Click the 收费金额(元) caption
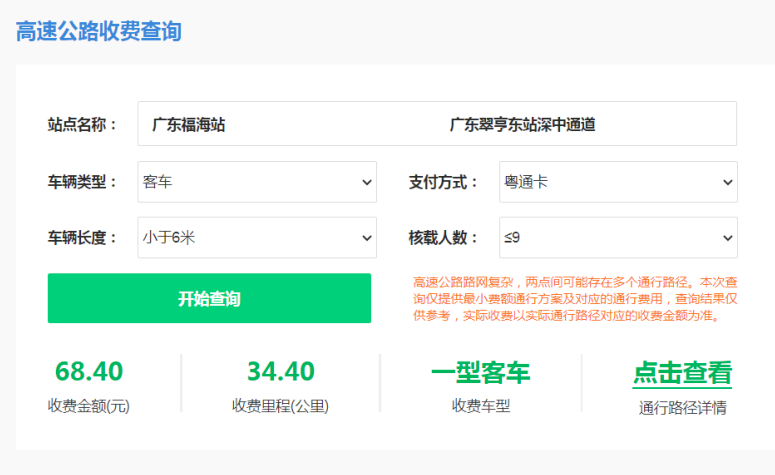This screenshot has height=475, width=775. click(89, 406)
